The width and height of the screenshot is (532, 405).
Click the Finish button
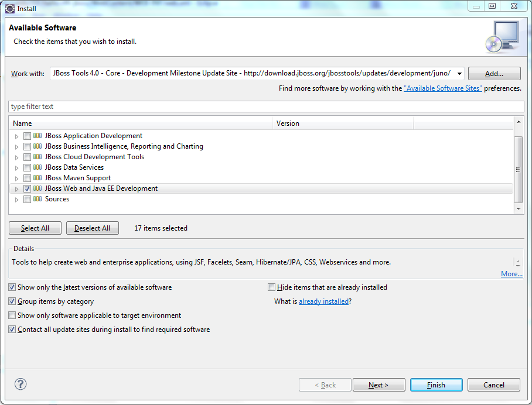436,385
